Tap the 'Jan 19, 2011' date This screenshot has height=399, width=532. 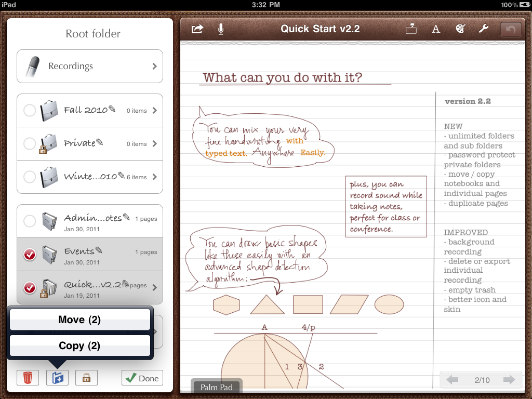pos(82,296)
